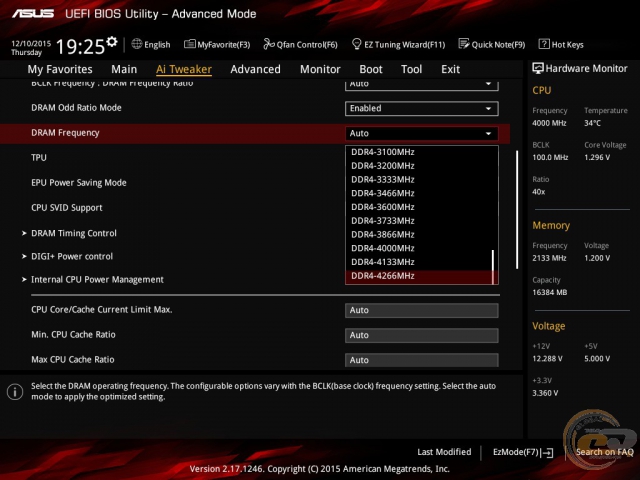
Task: Click CPU temperature value 34°C
Action: [592, 123]
